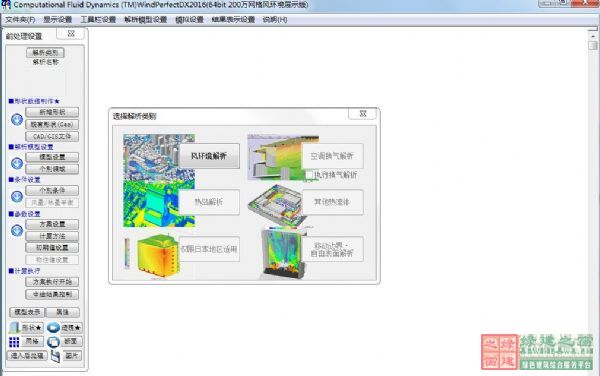This screenshot has height=376, width=600.
Task: Click the building shape icon at panel bottom
Action: [x=14, y=328]
